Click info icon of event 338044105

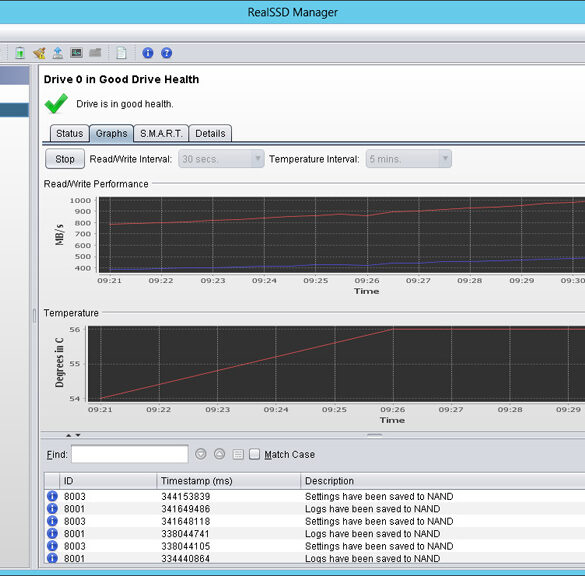[x=52, y=546]
